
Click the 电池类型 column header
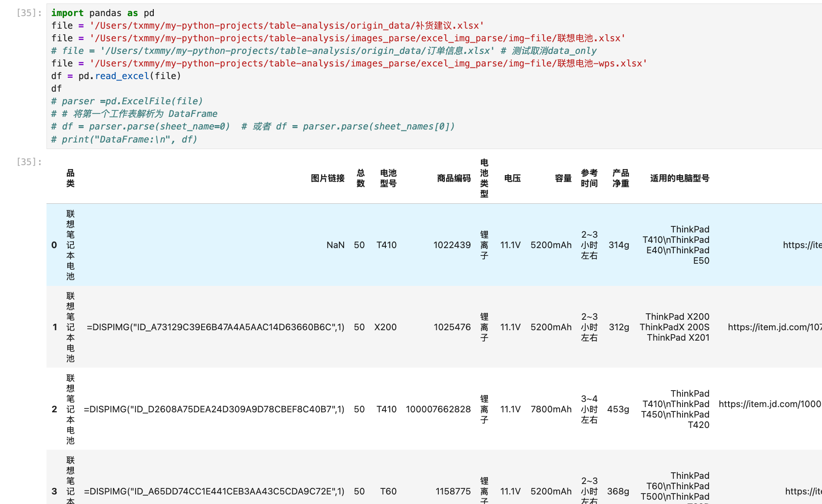pyautogui.click(x=484, y=178)
